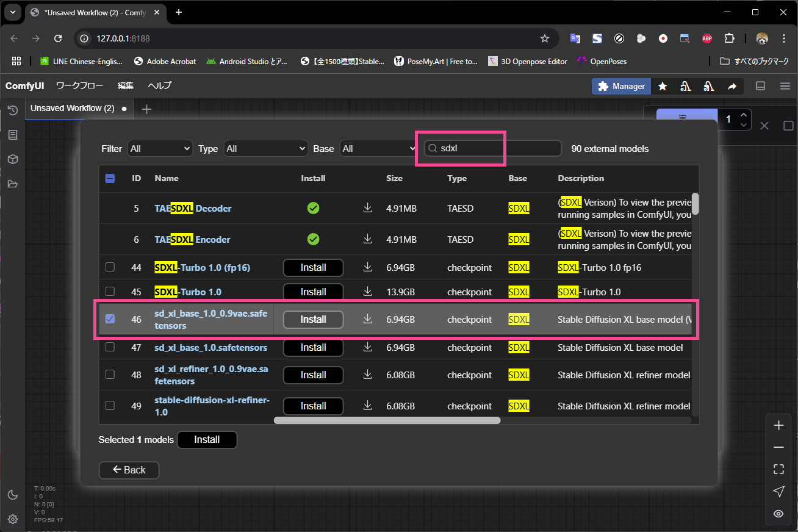The image size is (798, 532).
Task: Click download icon for SDXL-Turbo 1.0 (fp16)
Action: coord(367,267)
